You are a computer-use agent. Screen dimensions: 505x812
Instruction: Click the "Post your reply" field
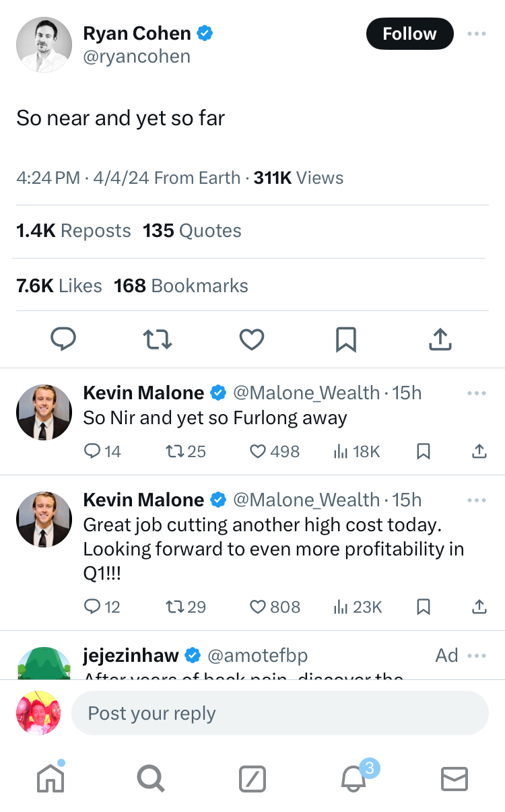pos(279,713)
